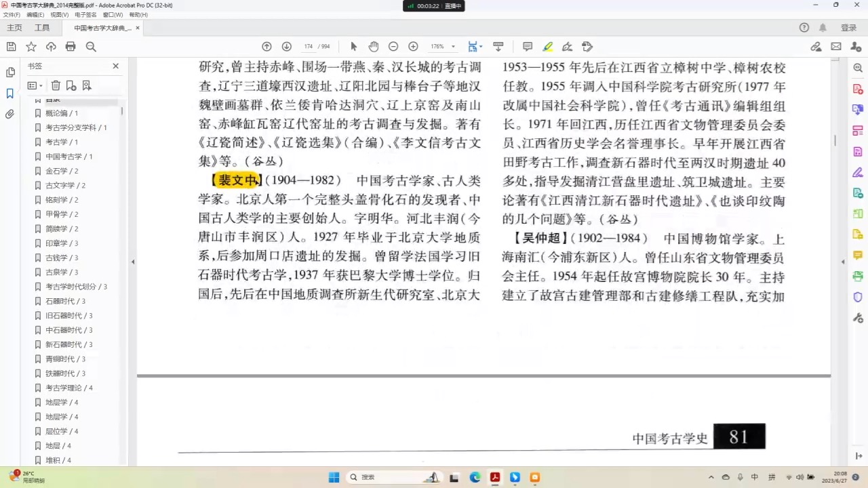Screen dimensions: 868x488
Task: Print the document with the printer icon
Action: tap(71, 47)
